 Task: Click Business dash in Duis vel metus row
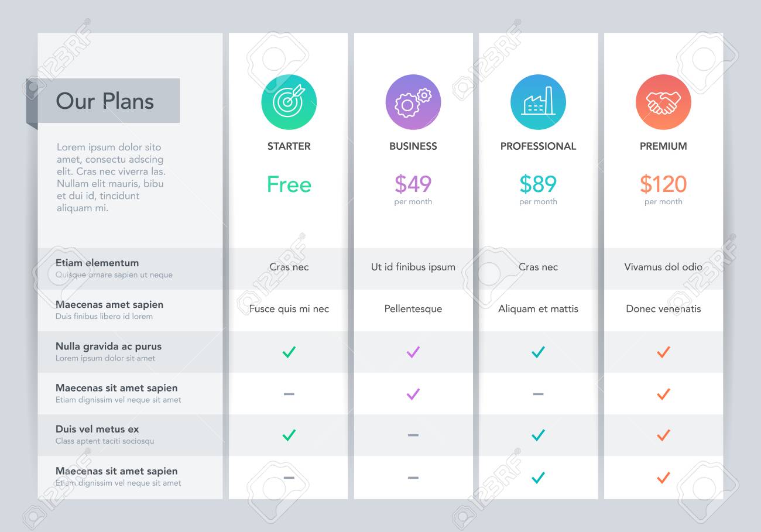click(x=413, y=435)
